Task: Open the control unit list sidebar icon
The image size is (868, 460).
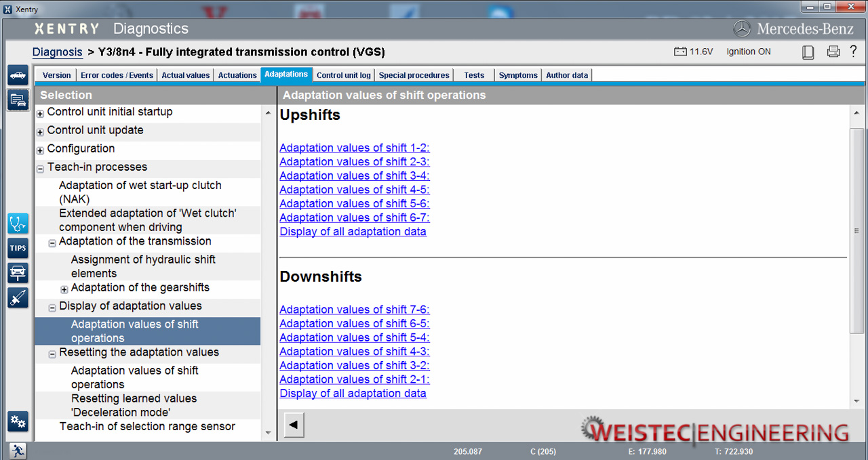Action: point(18,100)
